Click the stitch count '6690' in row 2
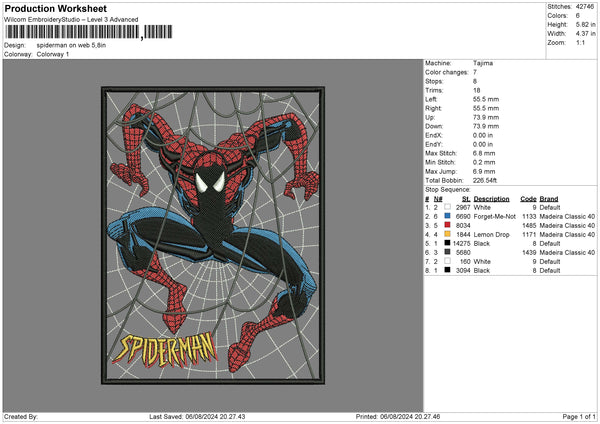Screen dimensions: 600x424 pos(463,216)
